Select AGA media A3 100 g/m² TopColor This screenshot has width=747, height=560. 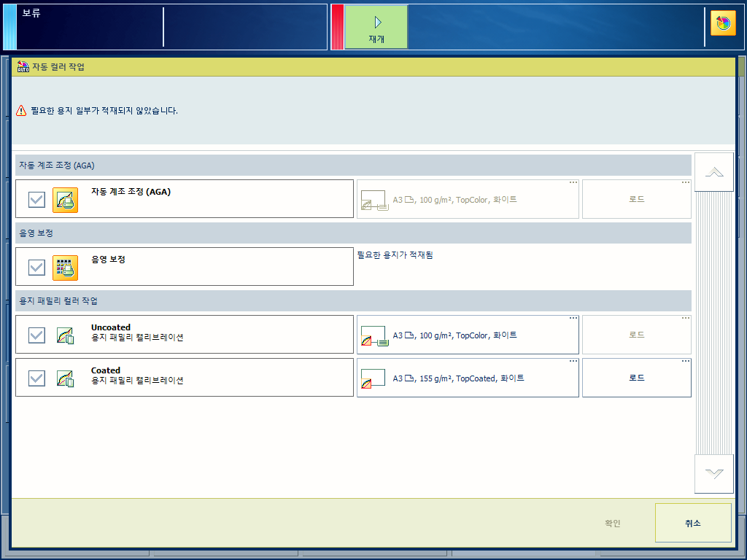468,199
